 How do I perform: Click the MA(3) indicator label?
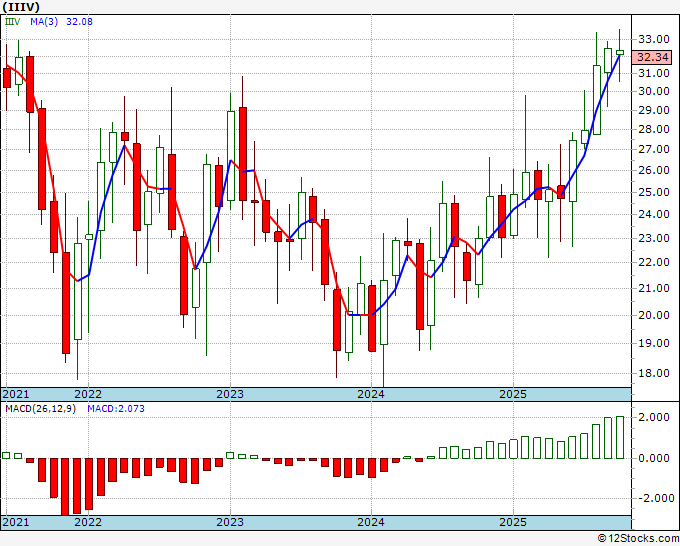(x=44, y=21)
